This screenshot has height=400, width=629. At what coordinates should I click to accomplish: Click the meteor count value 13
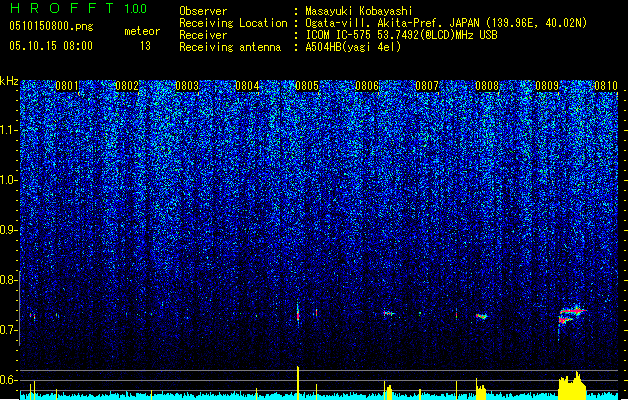145,46
